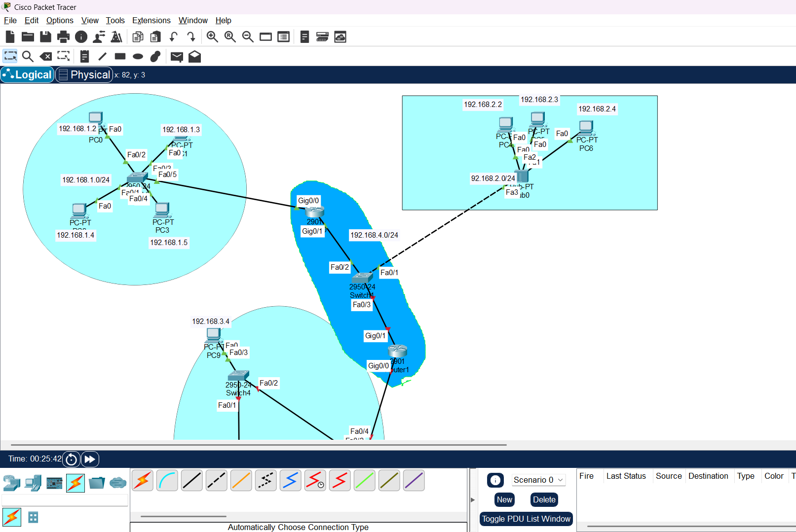Viewport: 796px width, 532px height.
Task: Click the Paste clipboard icon
Action: tap(156, 37)
